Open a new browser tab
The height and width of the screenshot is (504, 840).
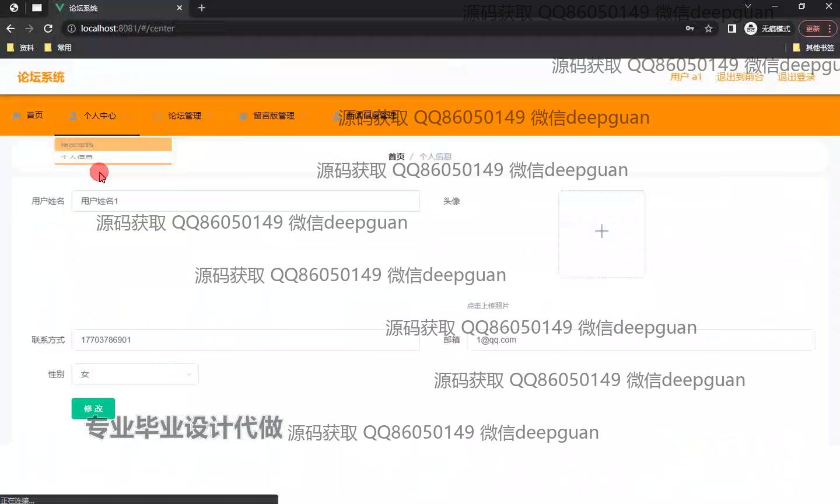coord(202,8)
